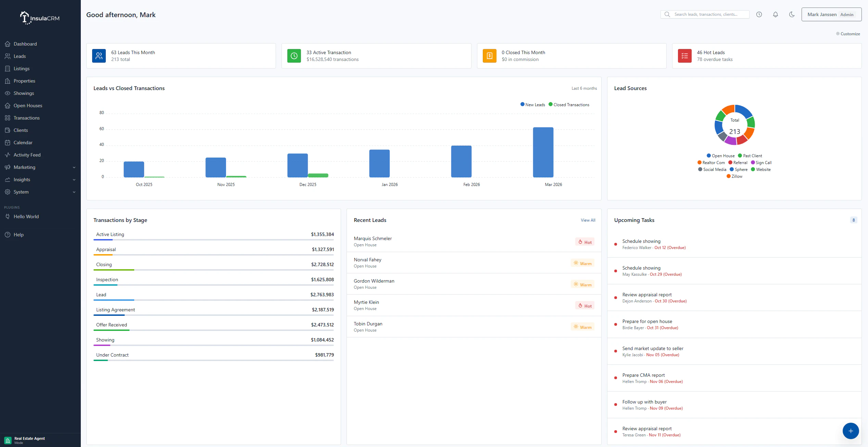Go to Open Houses page

[x=28, y=105]
